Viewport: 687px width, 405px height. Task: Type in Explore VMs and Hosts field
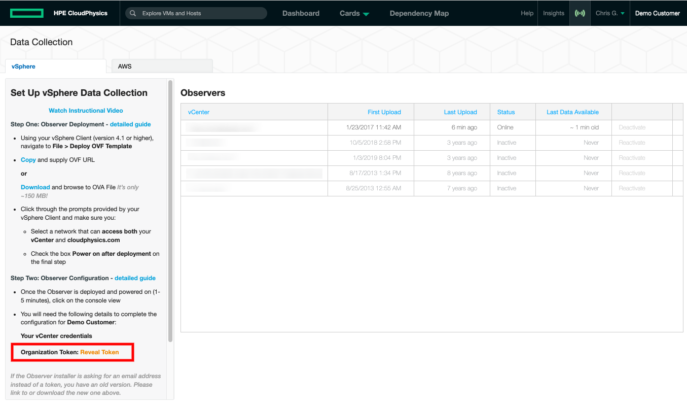click(200, 14)
